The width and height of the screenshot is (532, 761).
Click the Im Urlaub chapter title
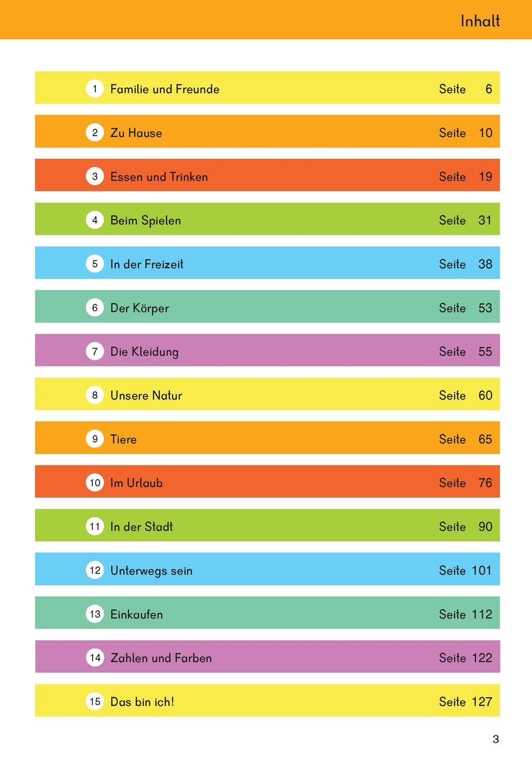pyautogui.click(x=136, y=483)
